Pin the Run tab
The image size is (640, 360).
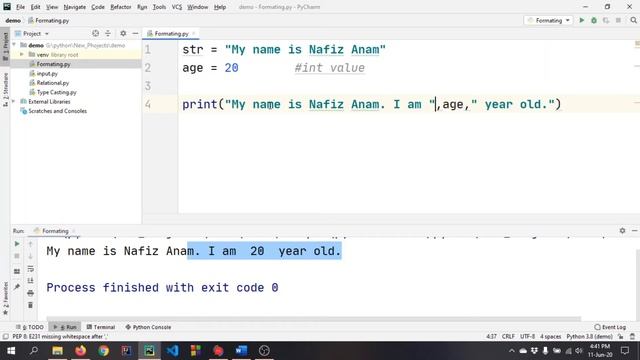17,287
